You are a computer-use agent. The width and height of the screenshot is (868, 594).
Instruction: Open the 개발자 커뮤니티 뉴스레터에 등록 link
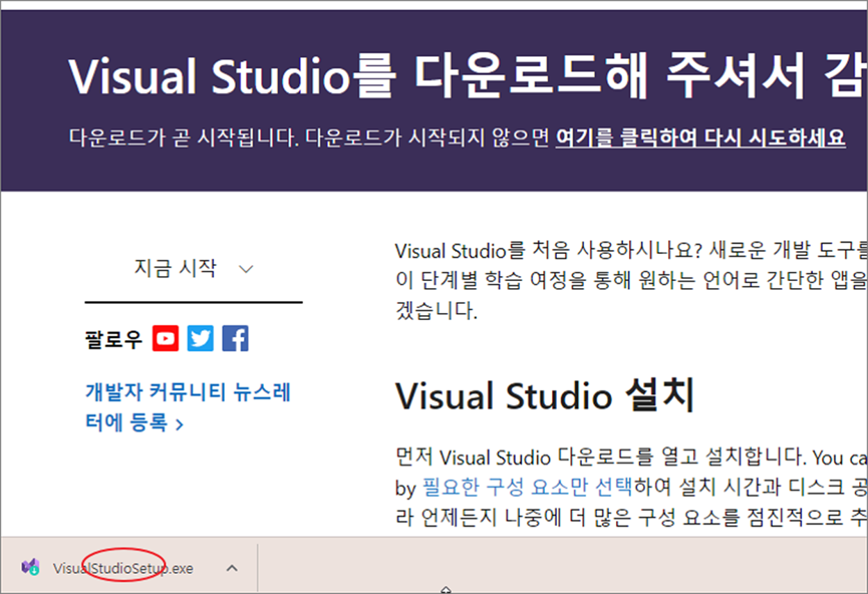[188, 407]
